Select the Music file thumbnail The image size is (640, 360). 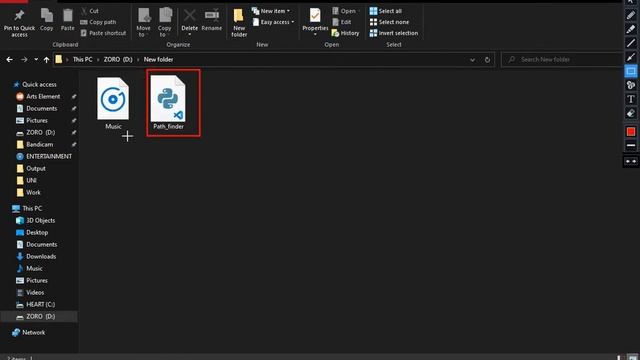coord(113,103)
